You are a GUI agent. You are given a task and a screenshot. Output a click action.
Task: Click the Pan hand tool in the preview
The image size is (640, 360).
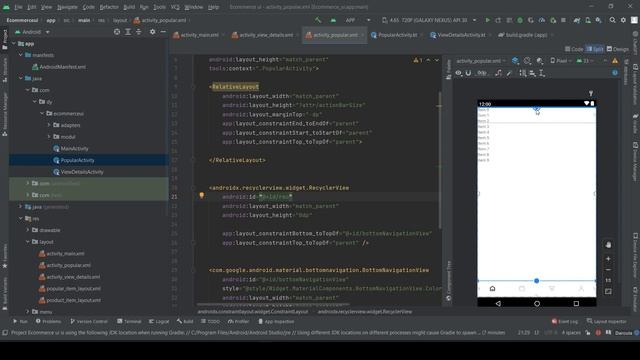[608, 245]
